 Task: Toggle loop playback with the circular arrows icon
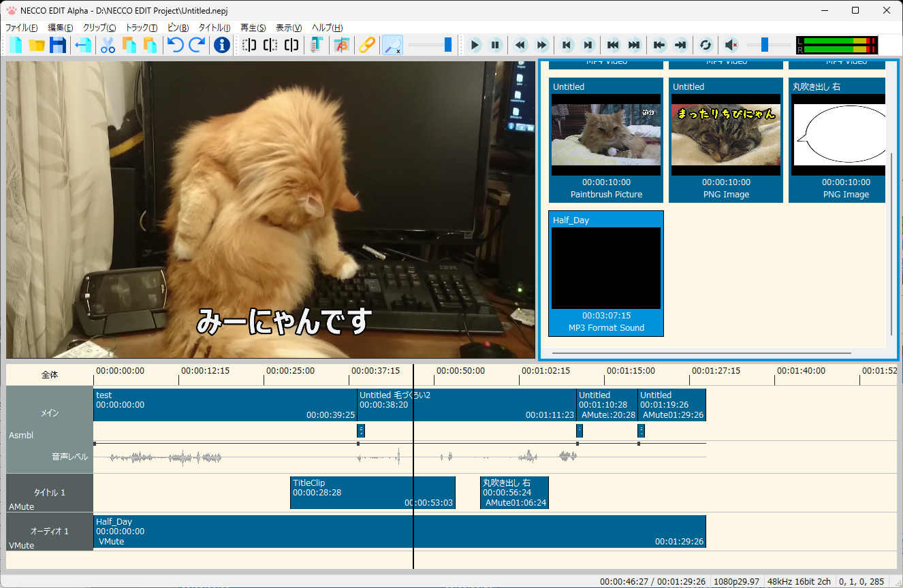point(706,45)
